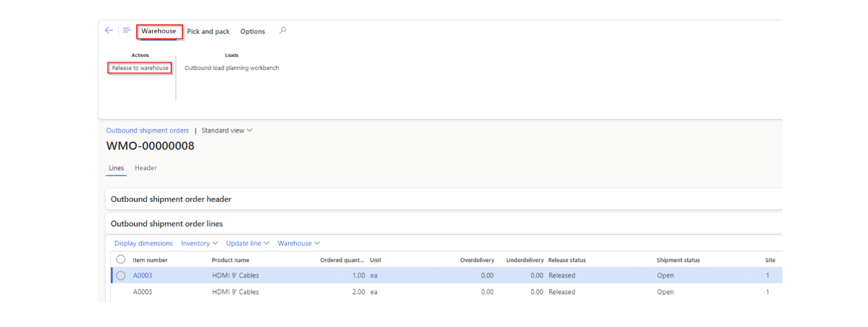Switch to the Pick and pack tab

(x=209, y=32)
